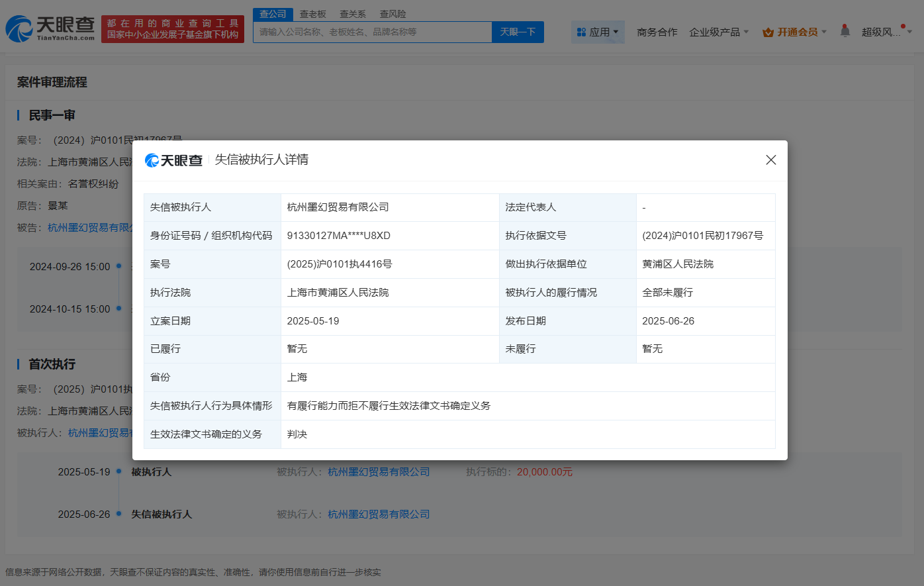This screenshot has width=924, height=586.
Task: Click the 首次执行 section heading
Action: (52, 364)
